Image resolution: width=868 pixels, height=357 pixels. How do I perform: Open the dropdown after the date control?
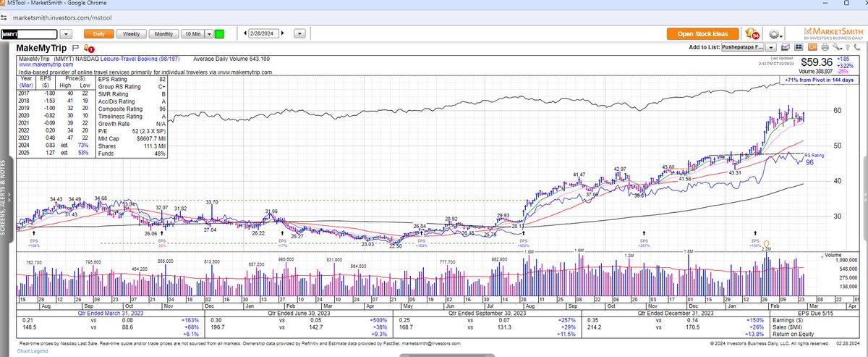[x=299, y=33]
